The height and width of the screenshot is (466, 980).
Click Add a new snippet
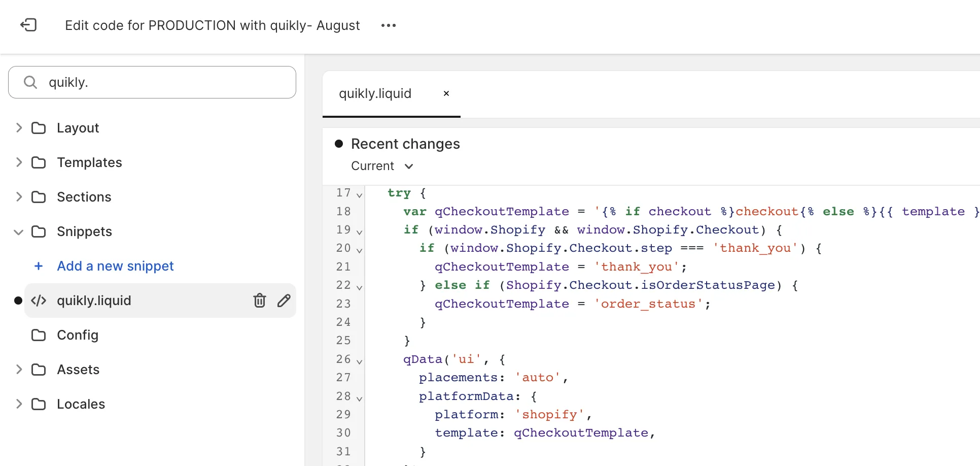click(x=115, y=265)
